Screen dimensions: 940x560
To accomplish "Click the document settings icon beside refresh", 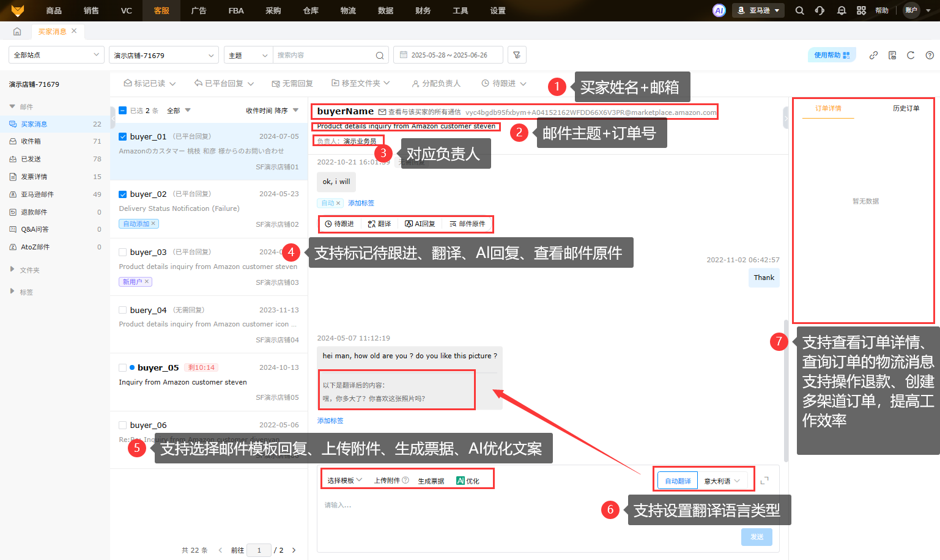I will (892, 55).
